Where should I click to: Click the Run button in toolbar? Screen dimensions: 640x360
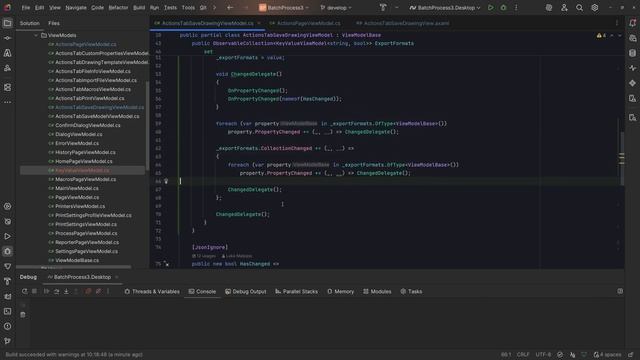click(491, 8)
